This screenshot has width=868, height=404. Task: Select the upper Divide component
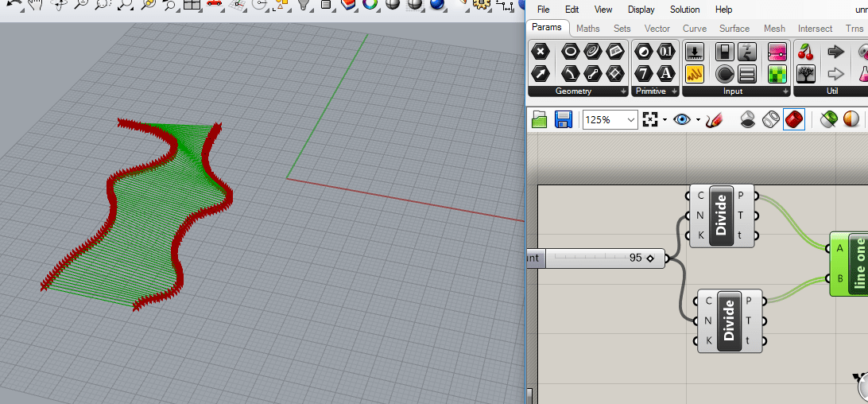pos(721,216)
